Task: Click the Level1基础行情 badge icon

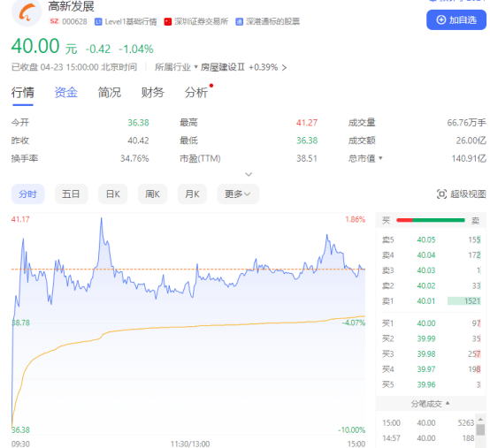Action: pos(98,21)
